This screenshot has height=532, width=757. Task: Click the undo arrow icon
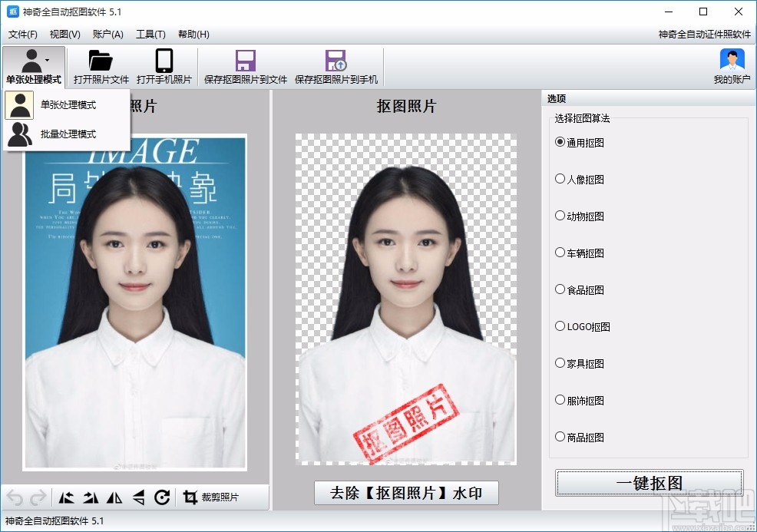tap(15, 497)
